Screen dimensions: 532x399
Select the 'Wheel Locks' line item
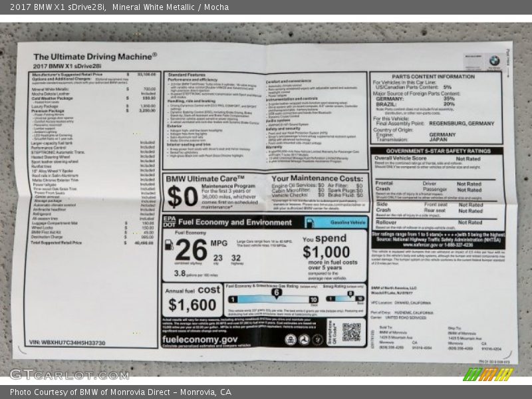[43, 227]
